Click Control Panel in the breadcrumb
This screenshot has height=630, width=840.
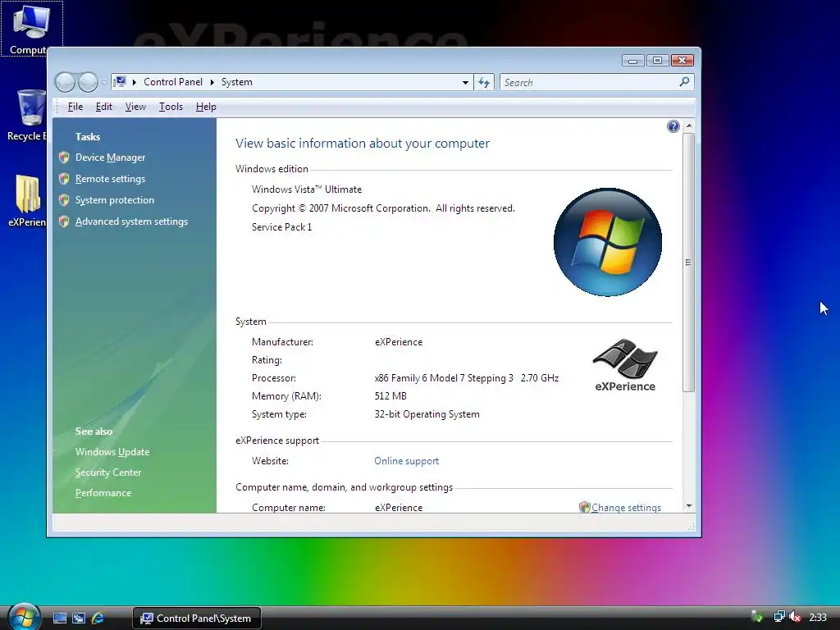pyautogui.click(x=172, y=82)
